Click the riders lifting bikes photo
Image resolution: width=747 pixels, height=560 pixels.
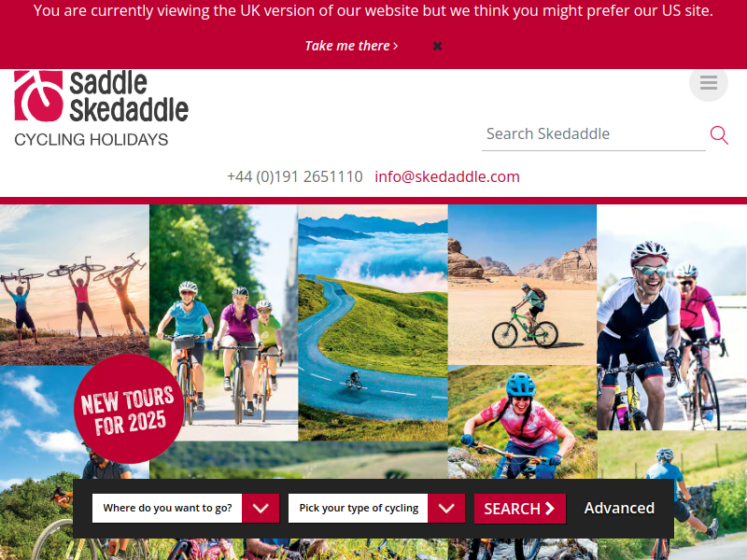(x=75, y=285)
